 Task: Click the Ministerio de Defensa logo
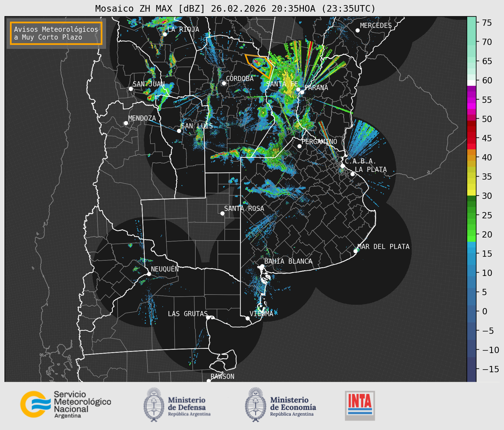tap(177, 405)
